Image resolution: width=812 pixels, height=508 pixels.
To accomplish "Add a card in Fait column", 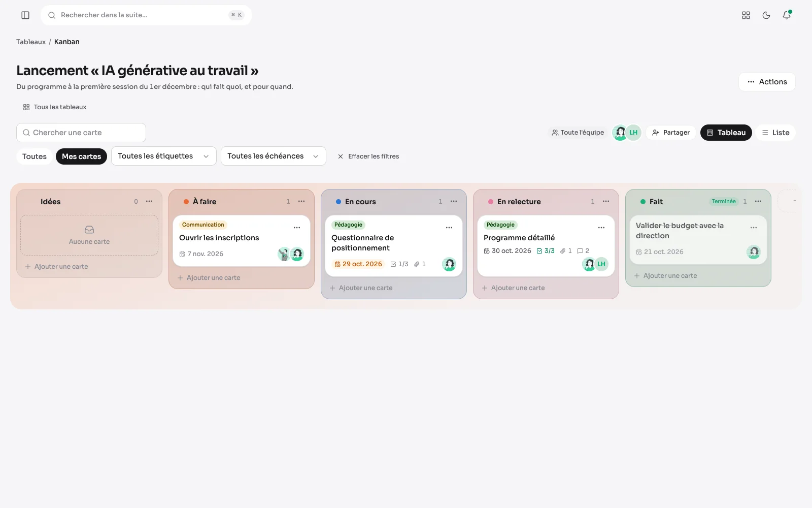I will click(665, 276).
